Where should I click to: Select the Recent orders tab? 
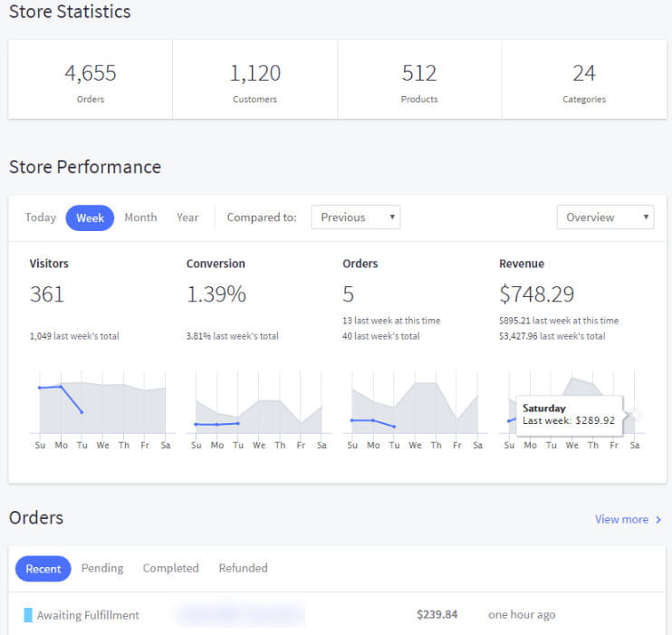(x=43, y=569)
